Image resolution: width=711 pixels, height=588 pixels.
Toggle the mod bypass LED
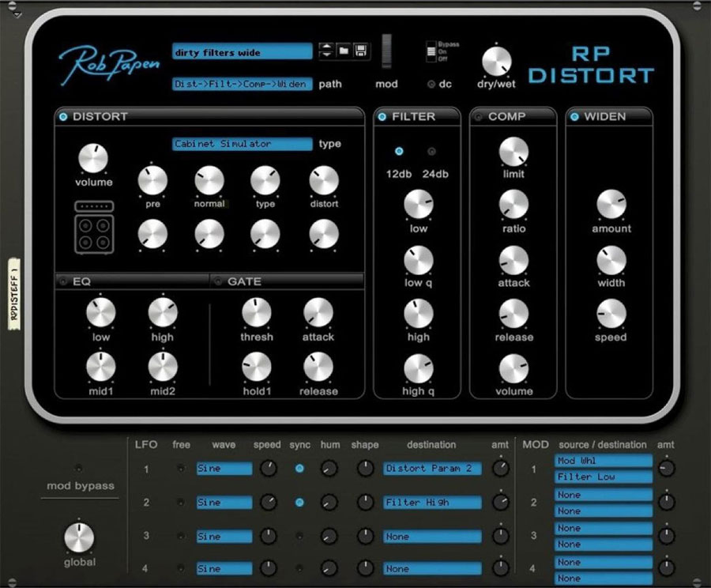78,468
